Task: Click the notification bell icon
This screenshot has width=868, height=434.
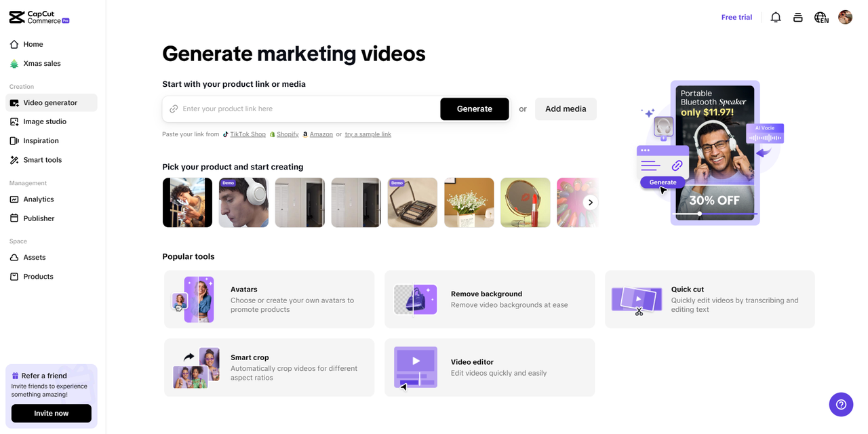Action: 776,18
